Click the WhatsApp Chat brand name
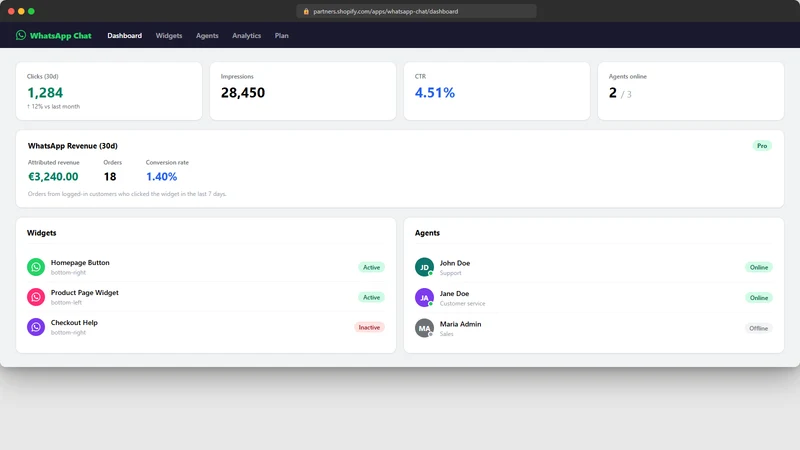 [60, 36]
